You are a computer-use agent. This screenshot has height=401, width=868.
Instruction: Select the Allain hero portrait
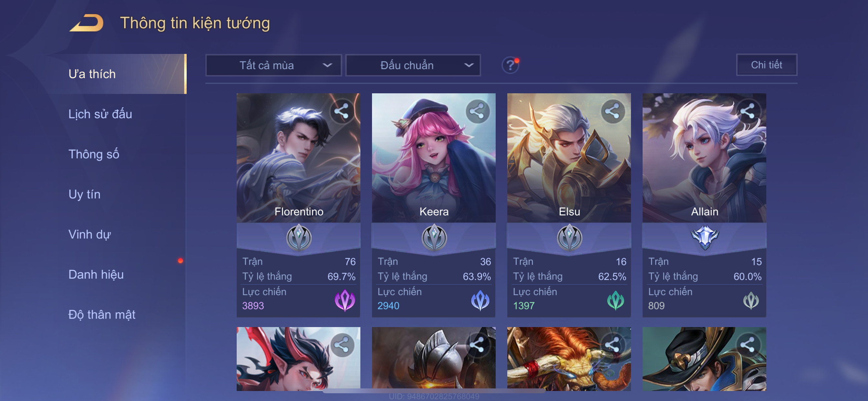[704, 158]
